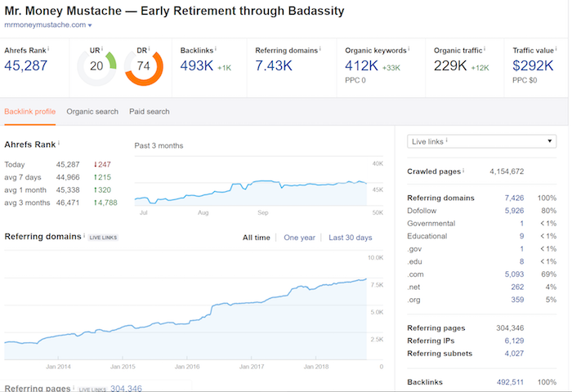
Task: Show info icon beside Traffic value
Action: coord(556,48)
